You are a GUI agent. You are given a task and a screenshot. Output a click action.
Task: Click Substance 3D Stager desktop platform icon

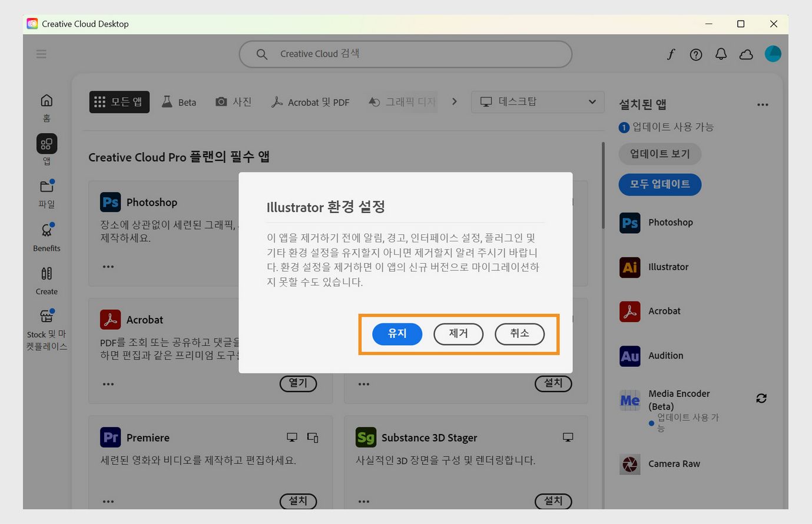coord(568,437)
